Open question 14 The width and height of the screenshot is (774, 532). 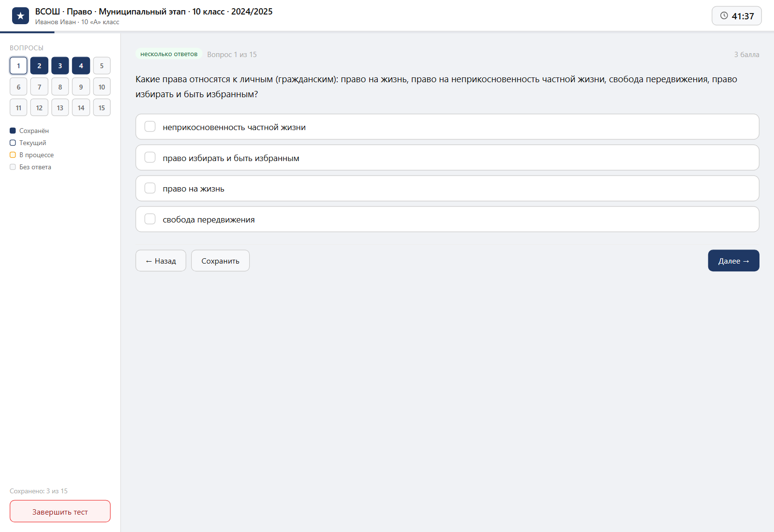point(81,108)
